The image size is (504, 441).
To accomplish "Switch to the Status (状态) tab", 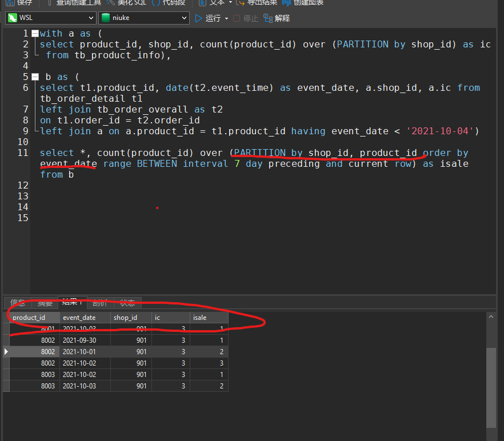I will (127, 303).
